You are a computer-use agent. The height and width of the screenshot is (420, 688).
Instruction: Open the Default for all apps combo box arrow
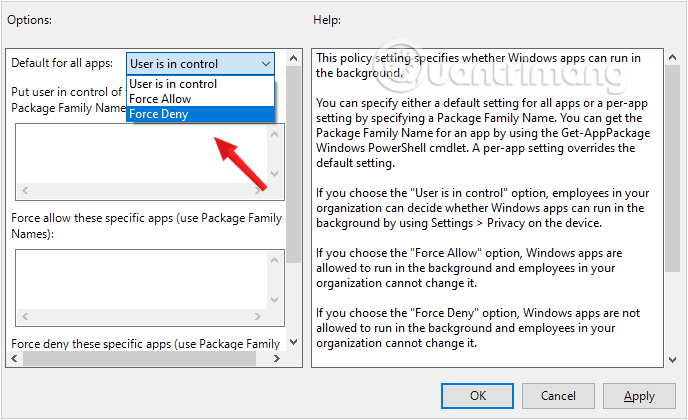[x=264, y=64]
